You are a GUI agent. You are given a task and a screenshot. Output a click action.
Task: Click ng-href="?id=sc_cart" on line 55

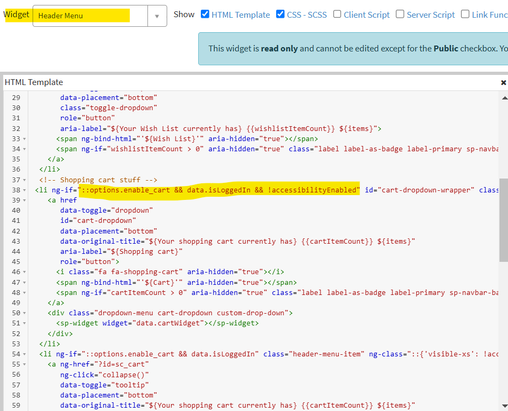pos(104,364)
